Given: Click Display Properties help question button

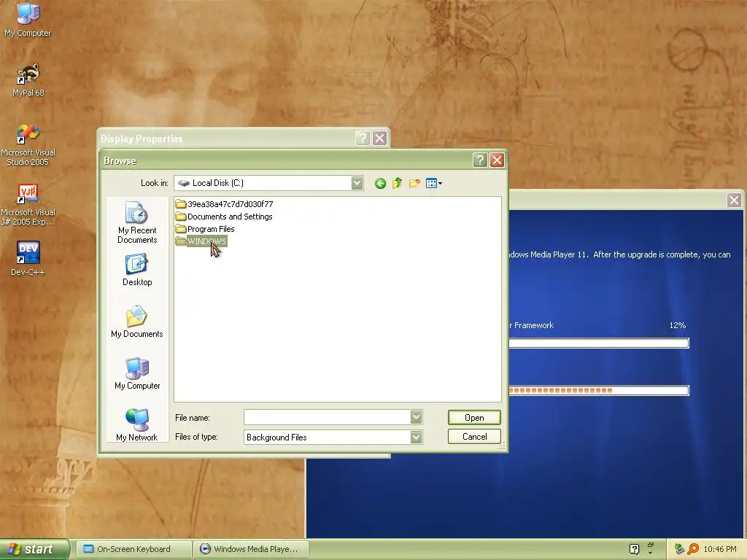Looking at the screenshot, I should [363, 138].
